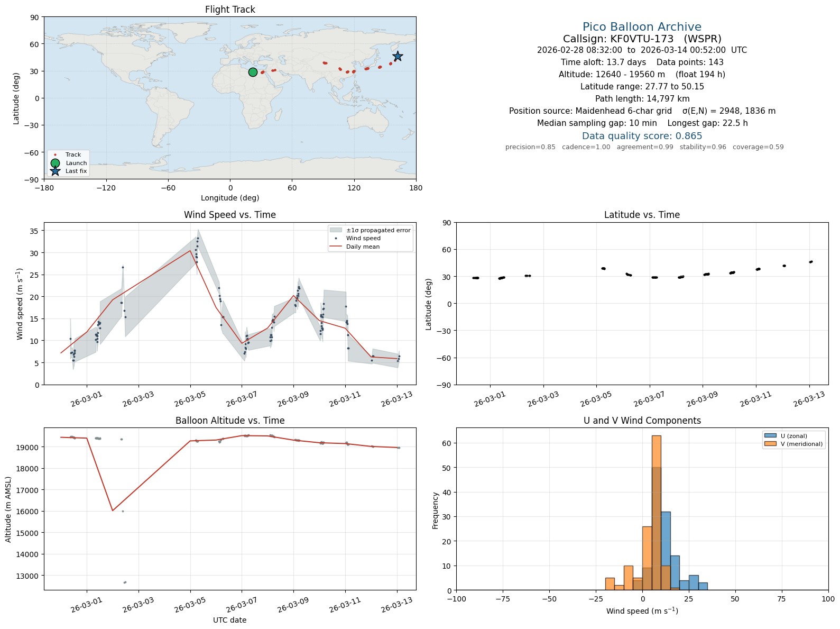The width and height of the screenshot is (840, 629).
Task: Click the 75 tick on the histogram axis
Action: (x=782, y=599)
